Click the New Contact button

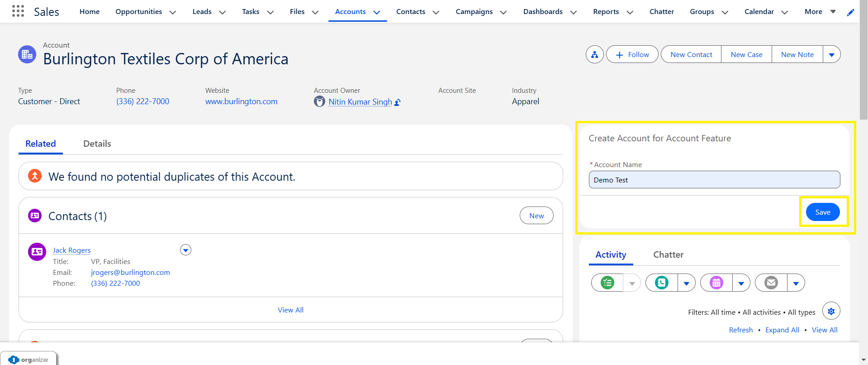coord(691,54)
